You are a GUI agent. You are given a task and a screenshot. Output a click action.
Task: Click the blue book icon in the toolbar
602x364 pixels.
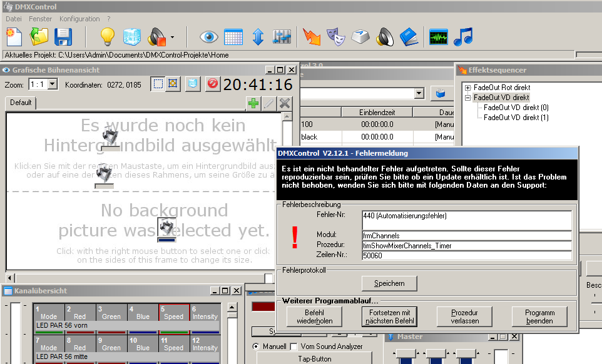(409, 37)
